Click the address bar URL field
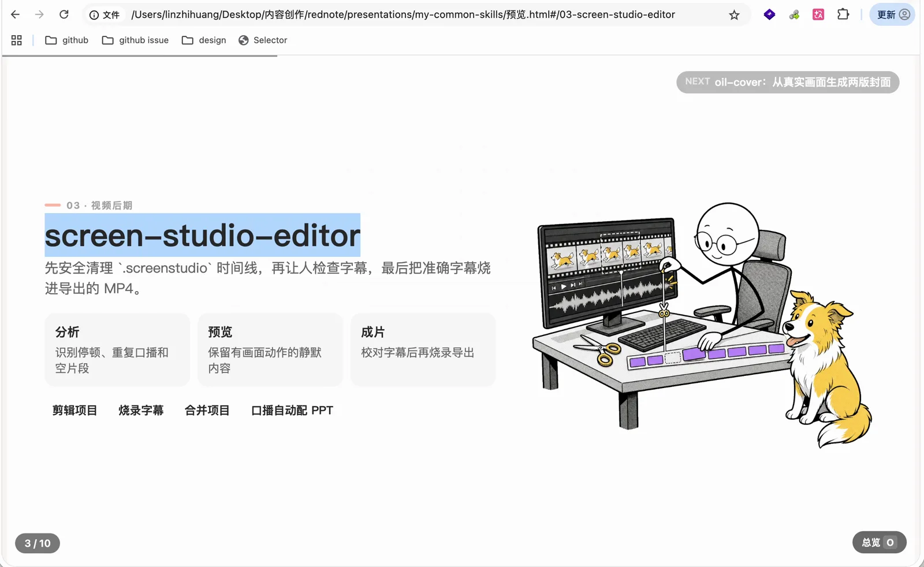 [x=403, y=14]
